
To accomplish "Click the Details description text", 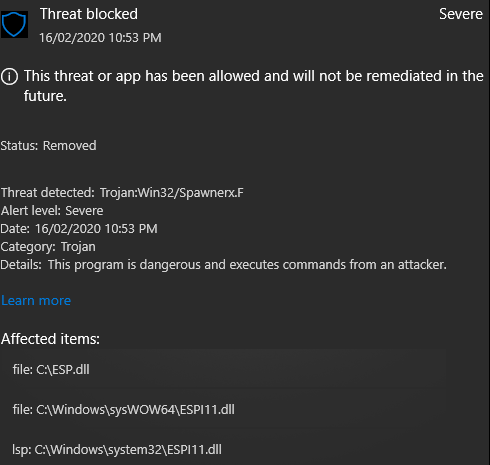I will point(247,265).
